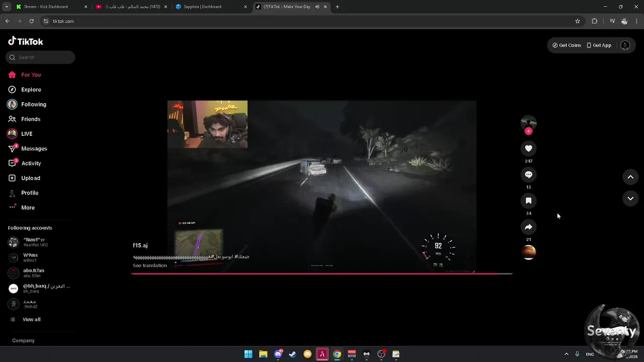
Task: Open the Explore page
Action: 24,89
